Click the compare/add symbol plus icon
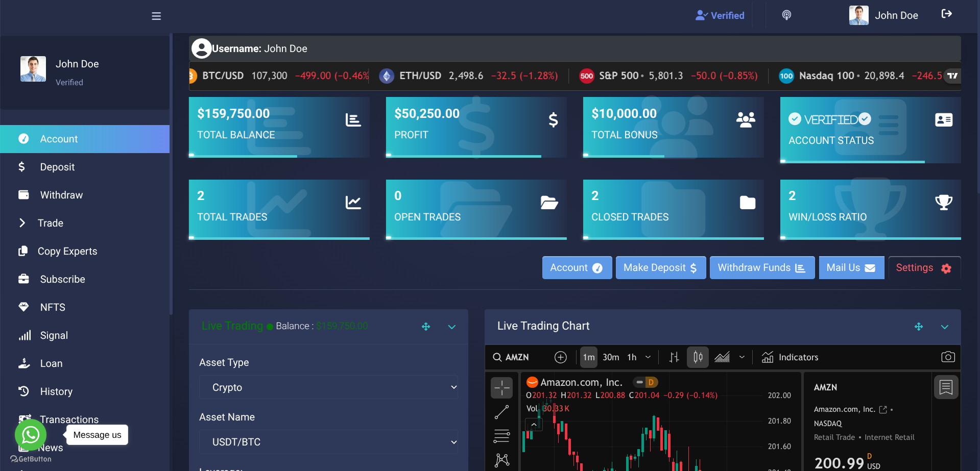 coord(560,357)
